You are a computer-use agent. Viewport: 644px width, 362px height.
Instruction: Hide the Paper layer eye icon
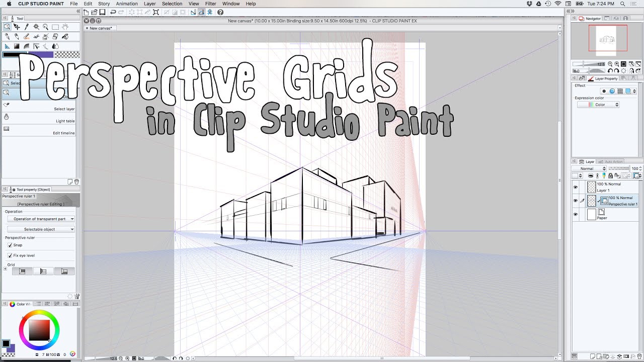pyautogui.click(x=576, y=215)
